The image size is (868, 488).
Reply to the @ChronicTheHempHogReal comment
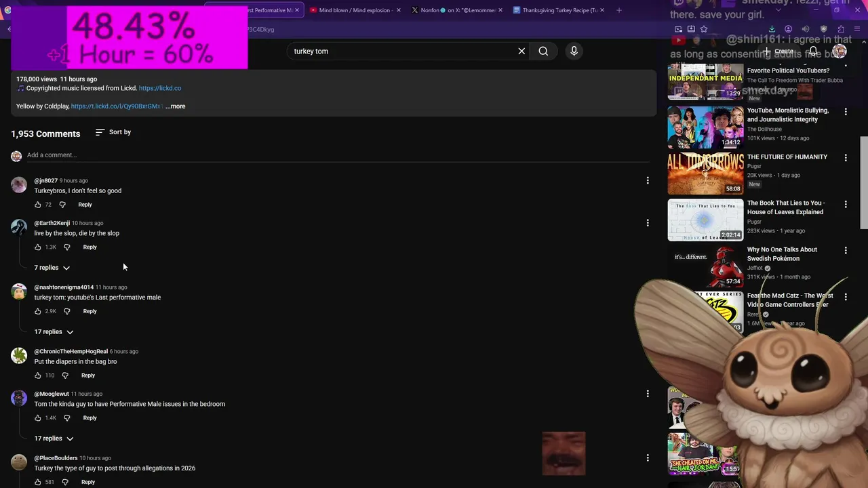click(88, 375)
